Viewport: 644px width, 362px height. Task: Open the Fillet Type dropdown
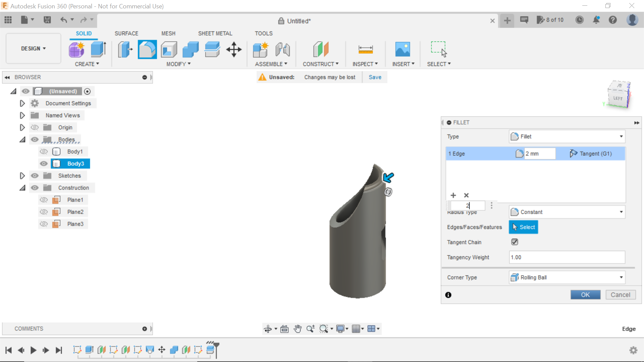tap(568, 136)
